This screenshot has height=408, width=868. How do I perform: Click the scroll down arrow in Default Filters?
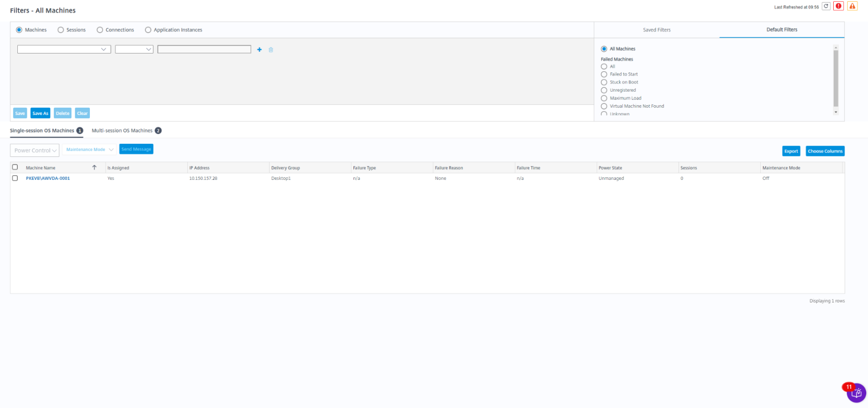pos(835,112)
